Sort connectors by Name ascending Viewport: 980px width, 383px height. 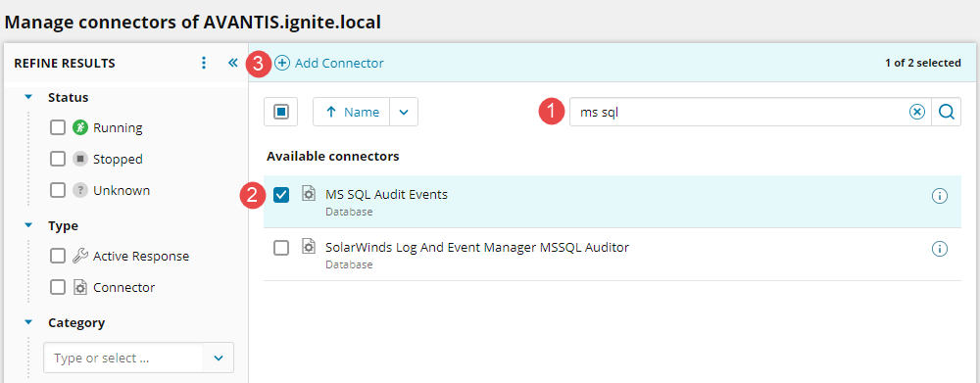point(352,112)
